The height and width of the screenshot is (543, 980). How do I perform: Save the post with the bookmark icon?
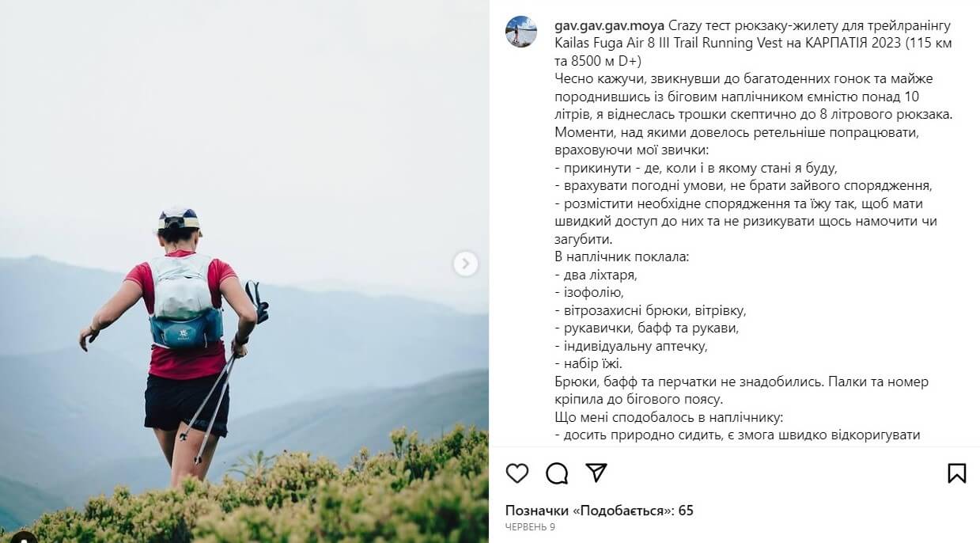(957, 473)
